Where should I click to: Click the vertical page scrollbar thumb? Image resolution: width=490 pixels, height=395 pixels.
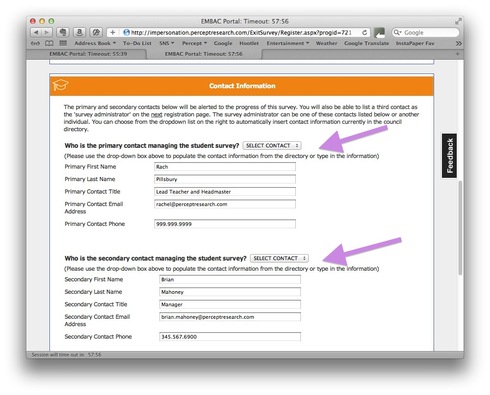coord(460,228)
